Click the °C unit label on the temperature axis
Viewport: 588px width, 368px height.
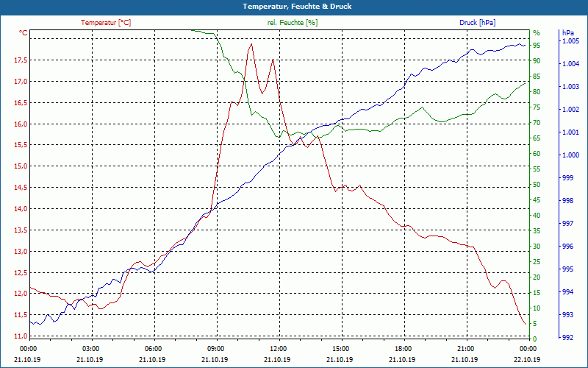pos(24,33)
